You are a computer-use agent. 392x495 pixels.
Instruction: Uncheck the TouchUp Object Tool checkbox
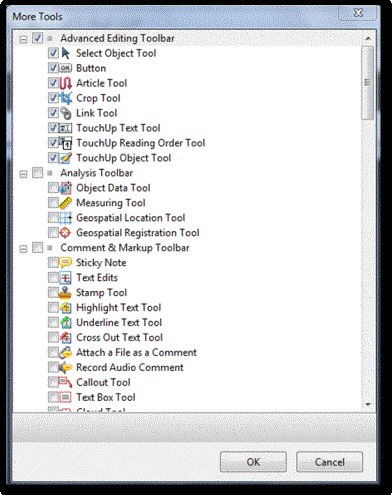point(53,158)
